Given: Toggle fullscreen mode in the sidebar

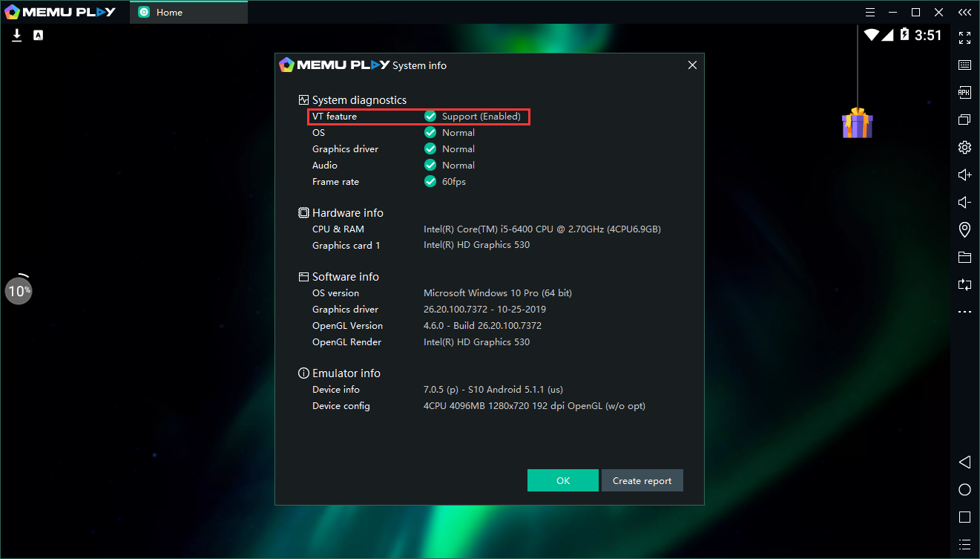Looking at the screenshot, I should (x=964, y=37).
